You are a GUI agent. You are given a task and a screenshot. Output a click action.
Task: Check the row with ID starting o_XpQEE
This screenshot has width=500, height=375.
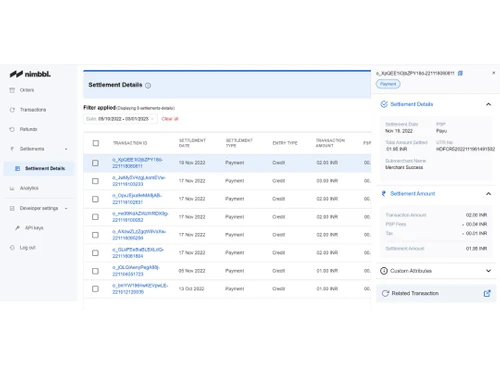[x=95, y=163]
